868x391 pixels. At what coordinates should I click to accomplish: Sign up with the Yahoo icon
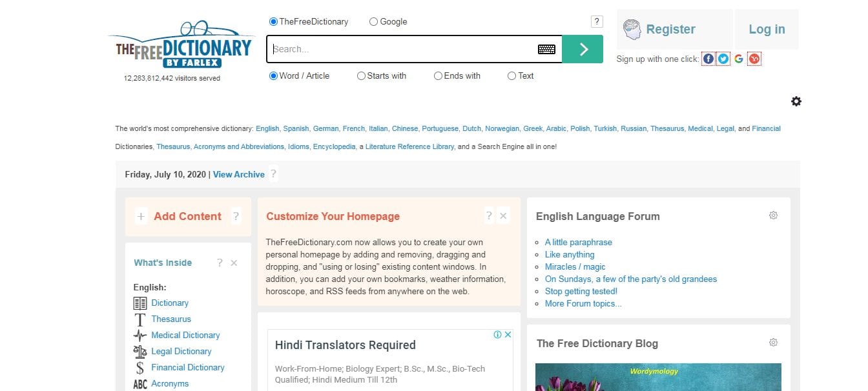click(754, 59)
